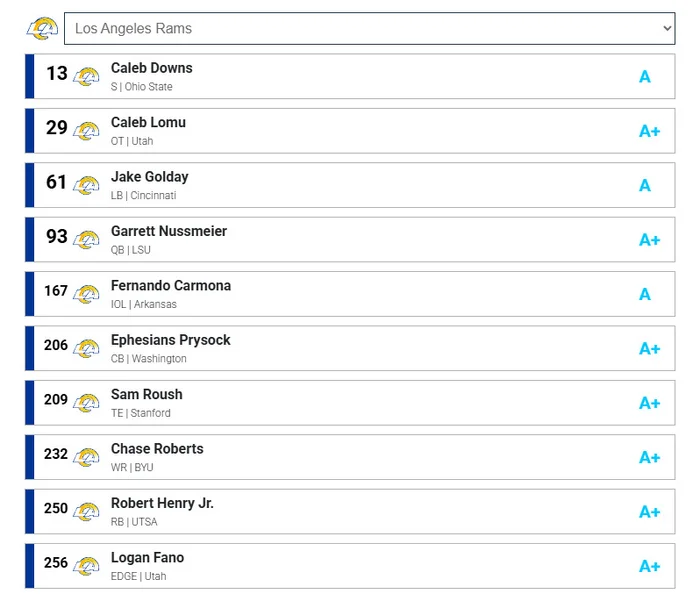Click the Rams logo next to pick 256

click(x=87, y=566)
